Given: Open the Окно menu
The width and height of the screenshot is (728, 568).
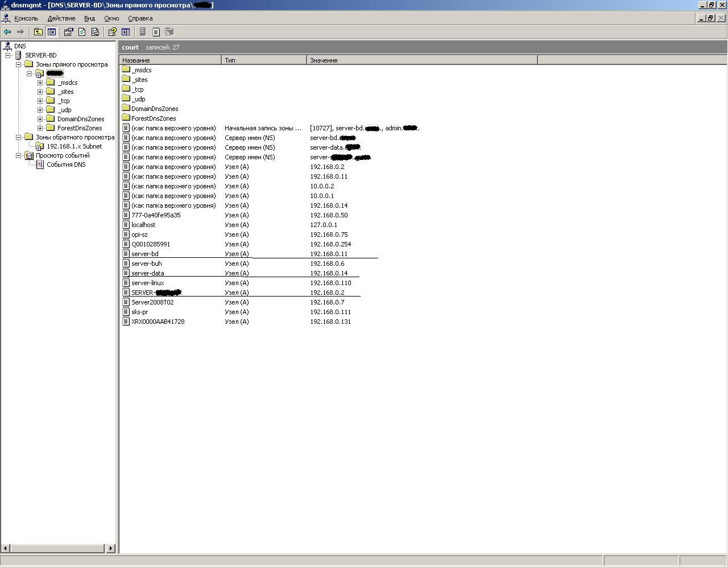Looking at the screenshot, I should pyautogui.click(x=111, y=18).
